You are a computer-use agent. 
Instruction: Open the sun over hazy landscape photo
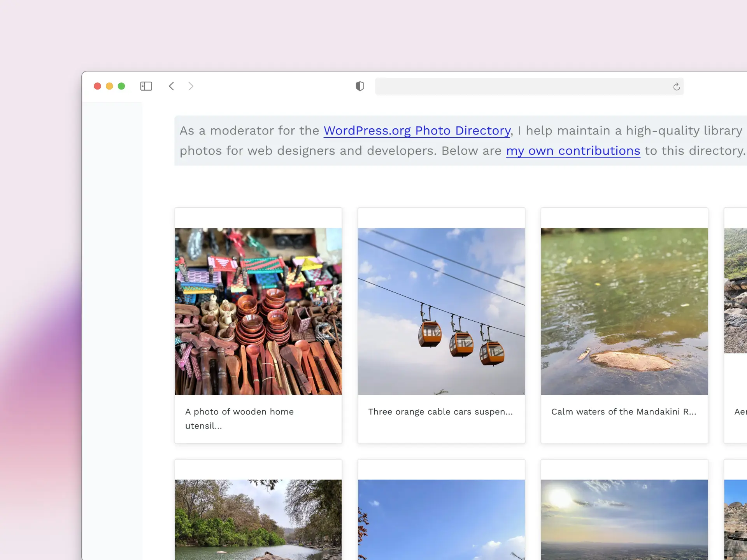[624, 519]
